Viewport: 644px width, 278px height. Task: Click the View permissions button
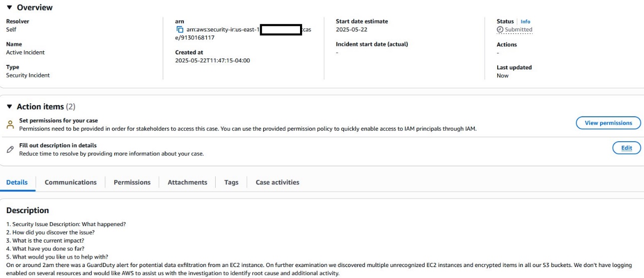608,123
